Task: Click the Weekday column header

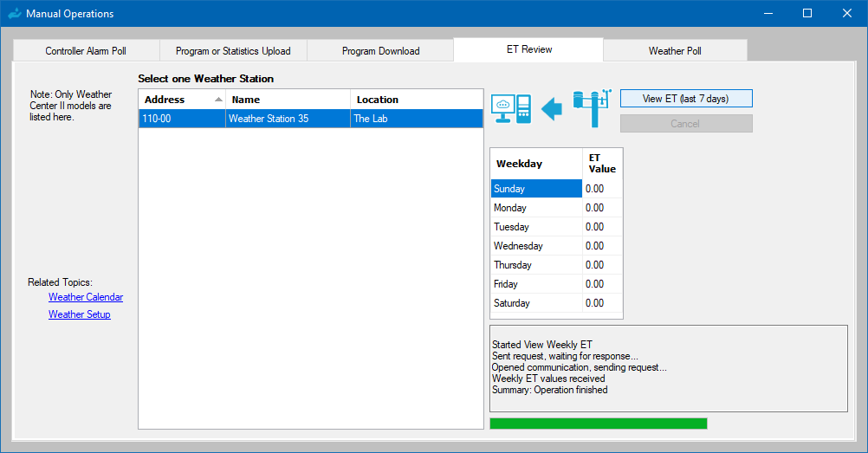Action: (536, 164)
